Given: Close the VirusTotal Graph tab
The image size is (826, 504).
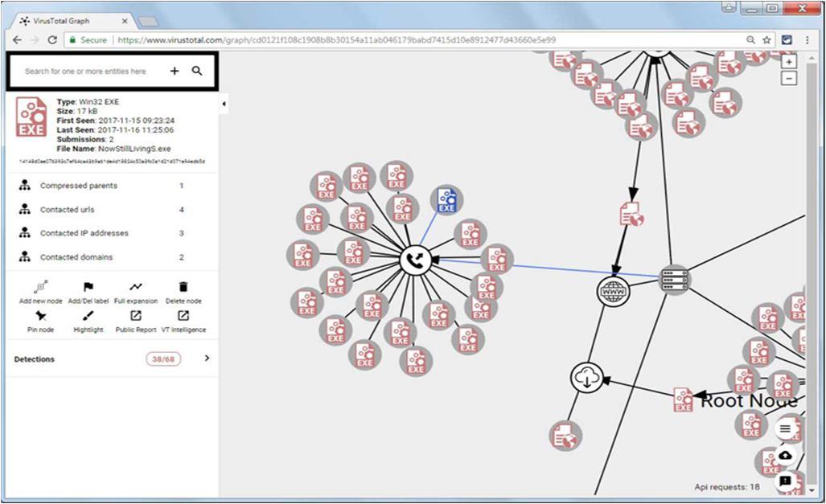Looking at the screenshot, I should (125, 21).
